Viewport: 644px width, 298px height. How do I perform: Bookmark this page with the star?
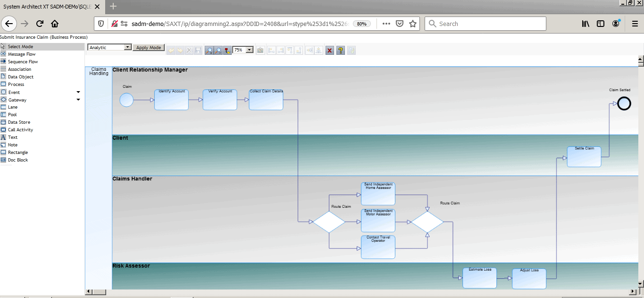413,24
